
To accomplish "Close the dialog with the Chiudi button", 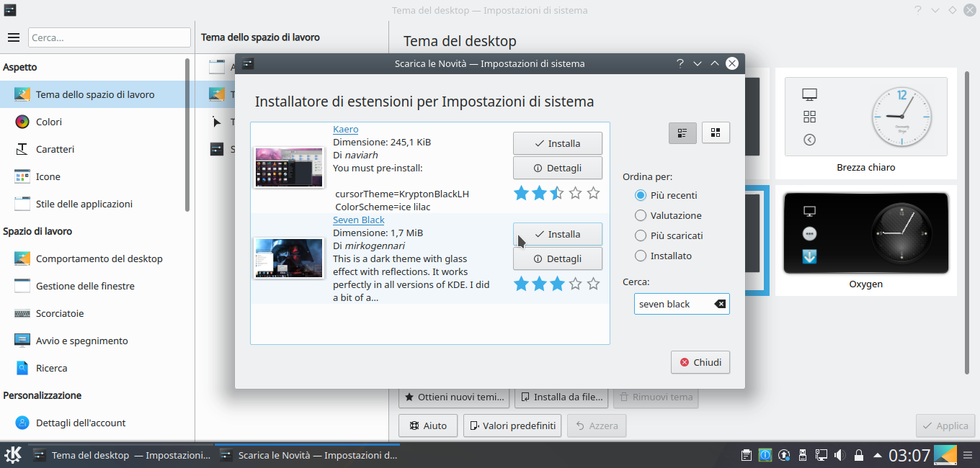I will click(x=700, y=362).
